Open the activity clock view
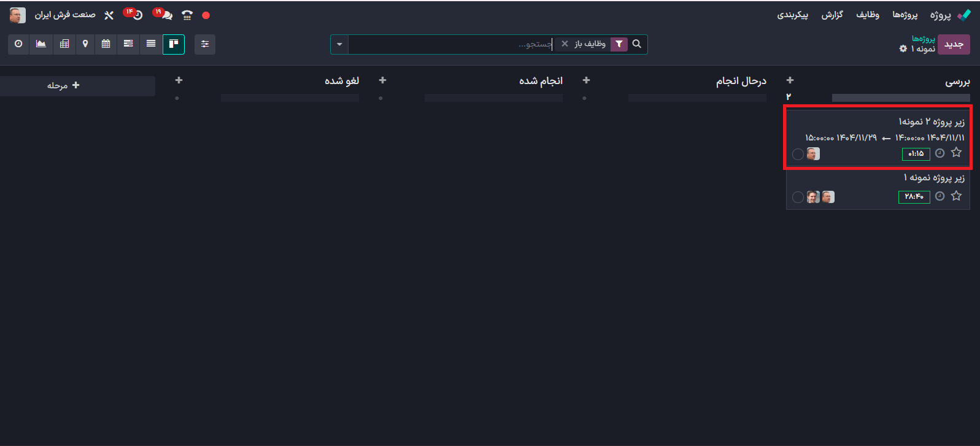This screenshot has height=446, width=980. point(18,44)
